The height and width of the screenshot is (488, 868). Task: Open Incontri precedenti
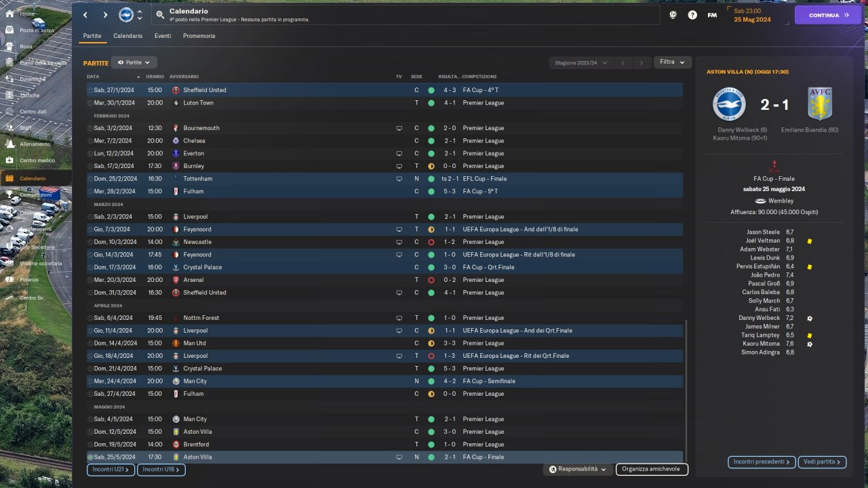point(762,462)
